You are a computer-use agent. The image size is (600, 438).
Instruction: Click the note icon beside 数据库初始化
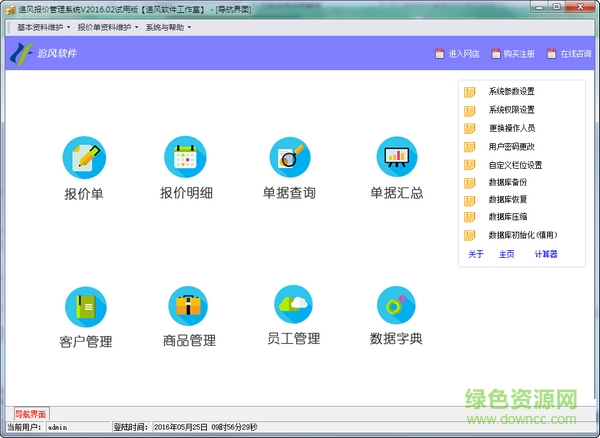pyautogui.click(x=470, y=235)
